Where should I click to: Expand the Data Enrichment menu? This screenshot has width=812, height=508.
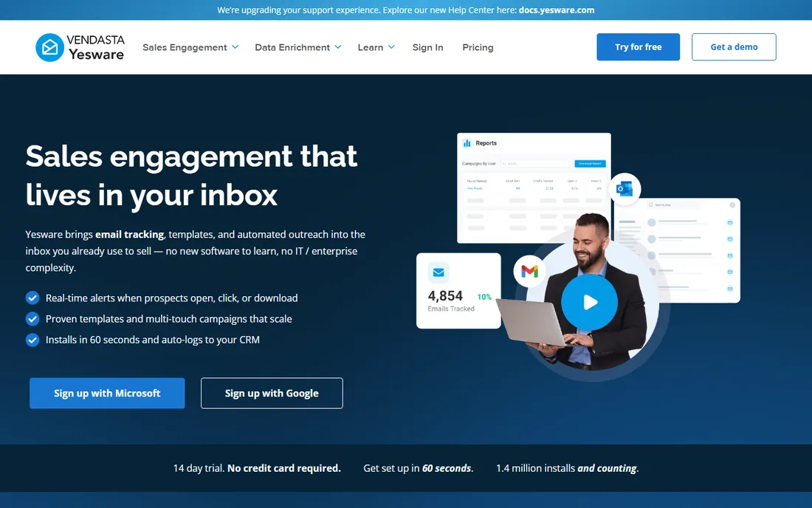pos(297,47)
